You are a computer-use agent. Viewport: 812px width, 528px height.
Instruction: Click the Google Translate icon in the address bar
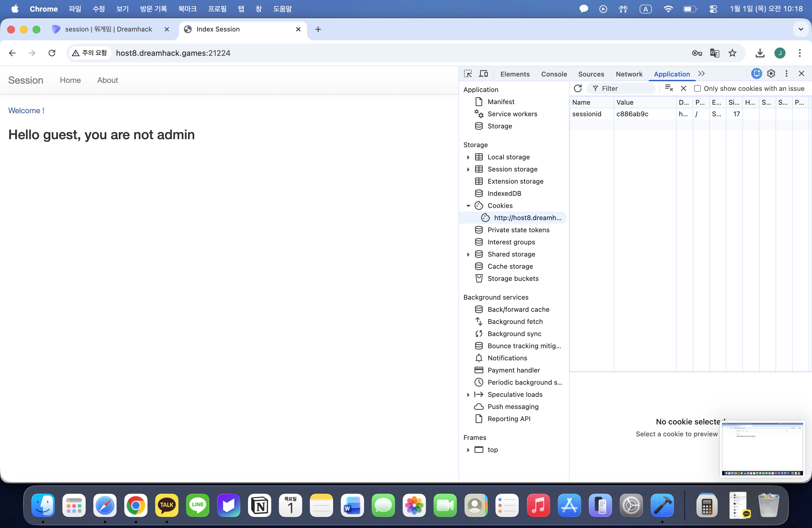click(715, 53)
